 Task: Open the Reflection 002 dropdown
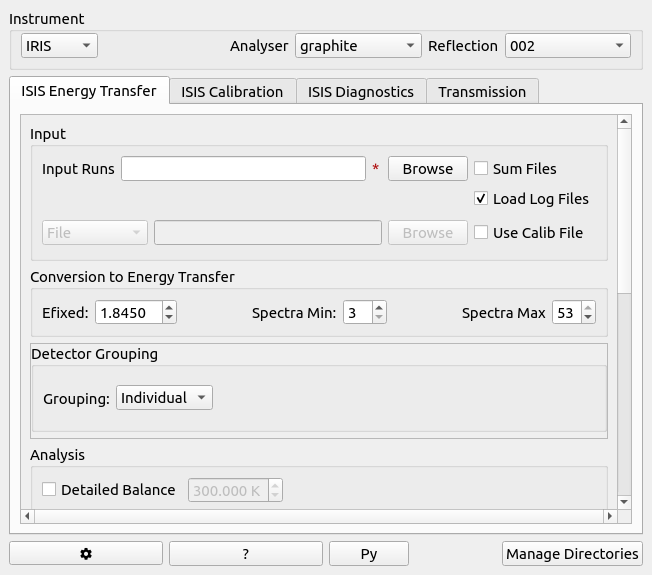pos(567,46)
